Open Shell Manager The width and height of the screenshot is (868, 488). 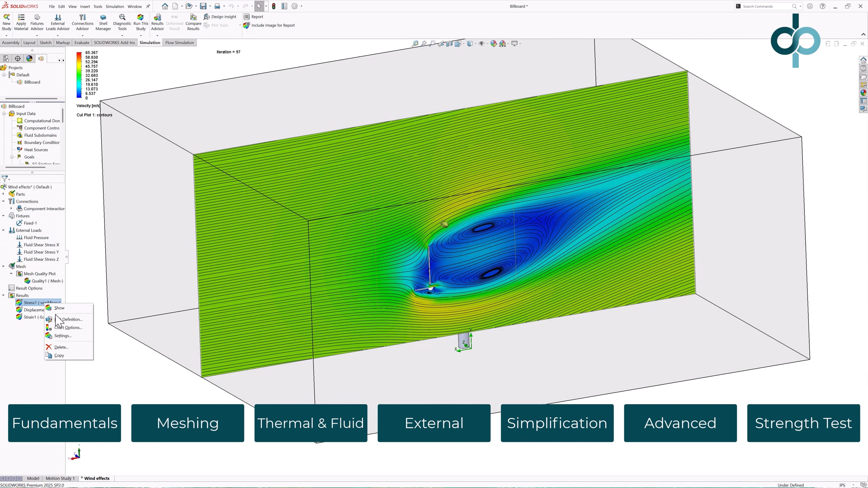pos(103,22)
